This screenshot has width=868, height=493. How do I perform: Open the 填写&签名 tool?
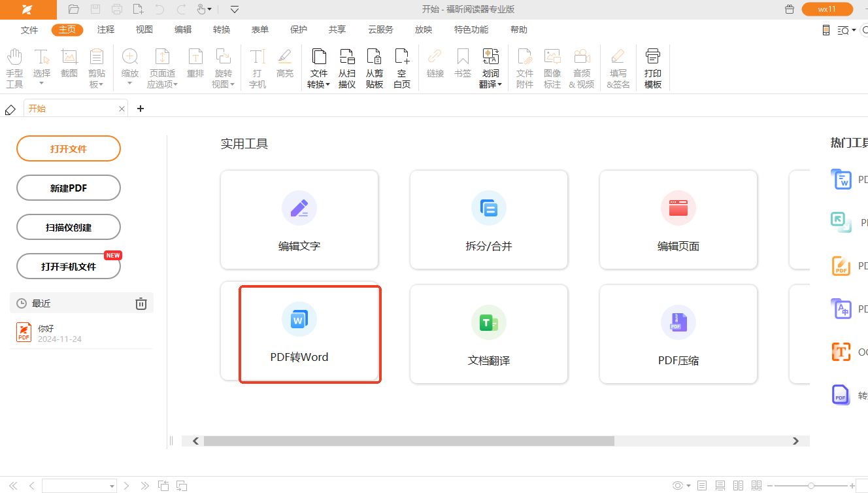[618, 68]
